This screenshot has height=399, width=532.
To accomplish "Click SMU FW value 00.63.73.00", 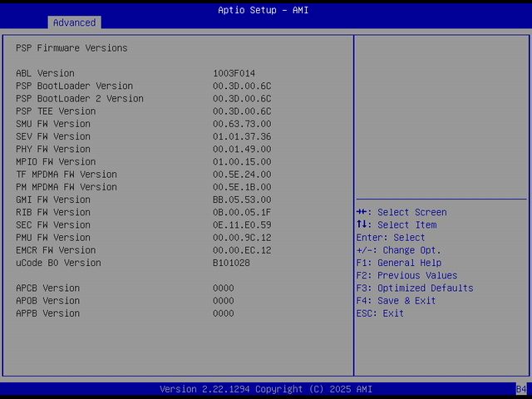I will pos(242,124).
